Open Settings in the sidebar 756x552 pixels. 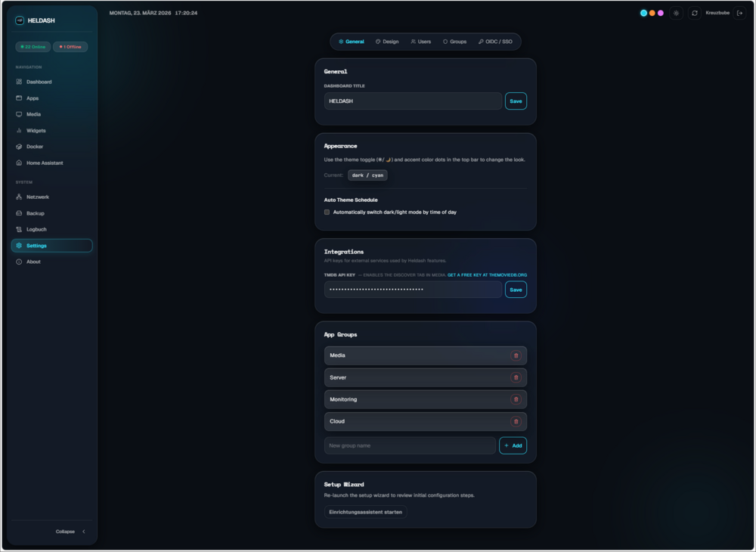51,246
